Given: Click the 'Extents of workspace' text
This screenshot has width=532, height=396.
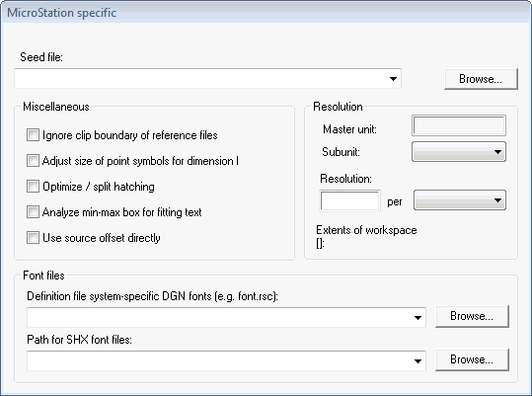Looking at the screenshot, I should (366, 230).
